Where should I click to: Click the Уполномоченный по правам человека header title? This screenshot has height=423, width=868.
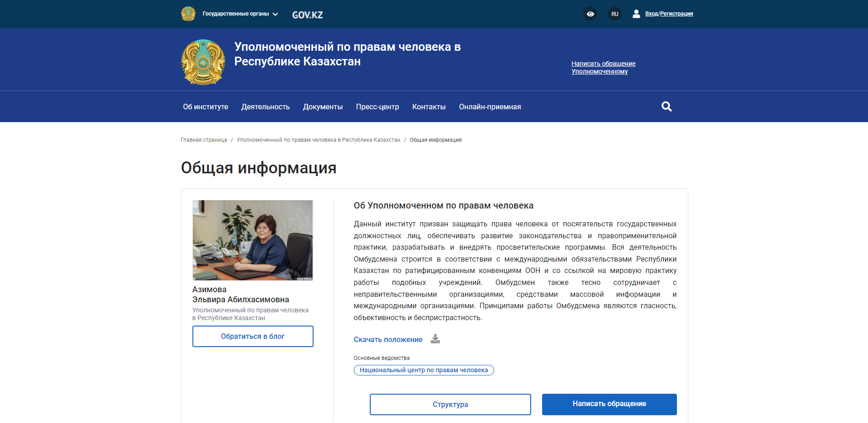(x=347, y=54)
